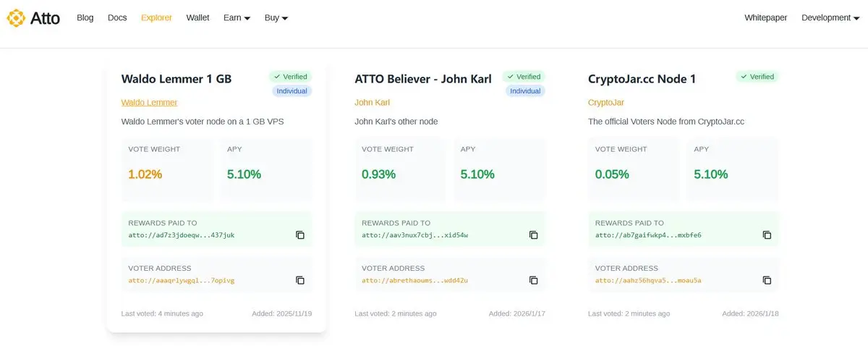Copy CryptoJar's rewards paid-to address
Viewport: 868px width, 346px height.
point(767,235)
